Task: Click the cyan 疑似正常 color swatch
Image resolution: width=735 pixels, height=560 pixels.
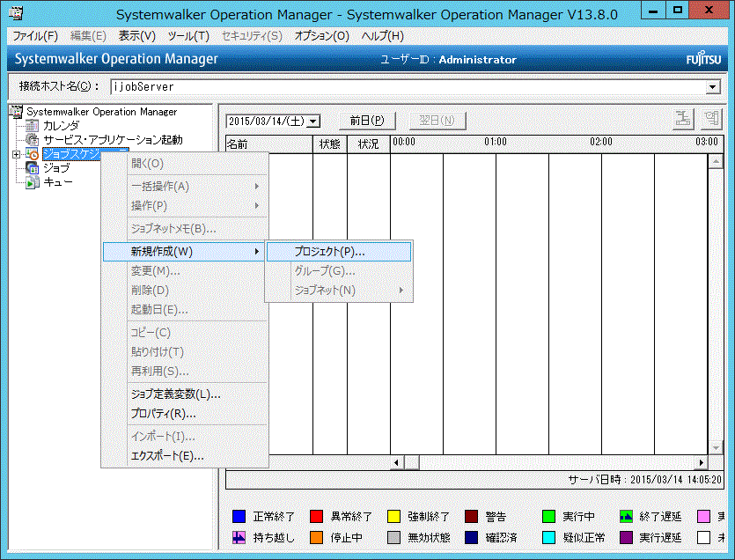Action: 548,537
